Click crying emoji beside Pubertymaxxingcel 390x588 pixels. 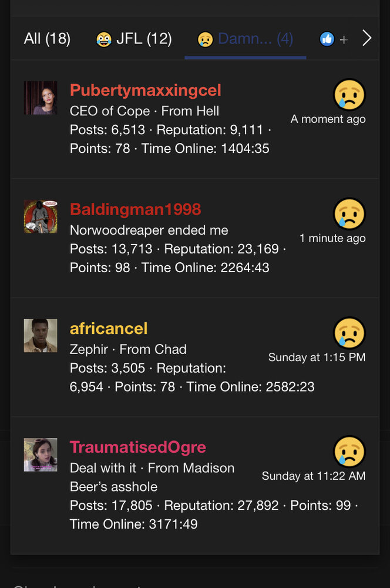point(349,95)
